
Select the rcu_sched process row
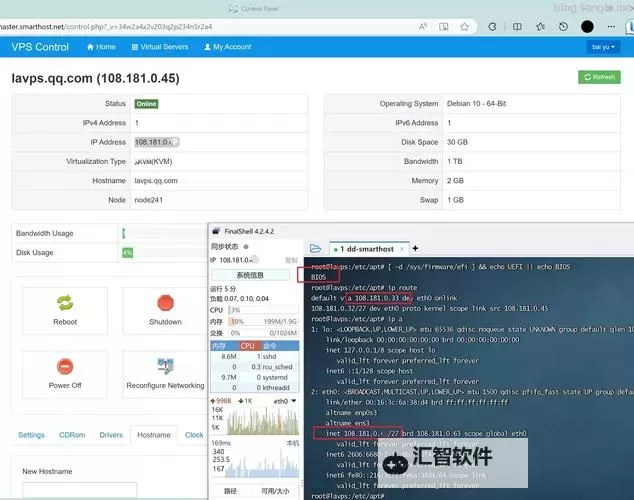[x=255, y=367]
